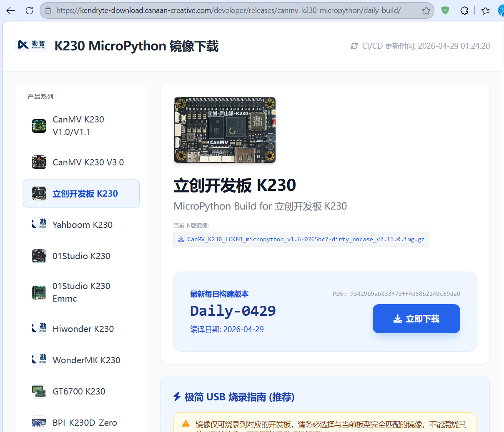Click the 产品系列 sidebar heading
Viewport: 504px width, 432px height.
click(x=40, y=96)
